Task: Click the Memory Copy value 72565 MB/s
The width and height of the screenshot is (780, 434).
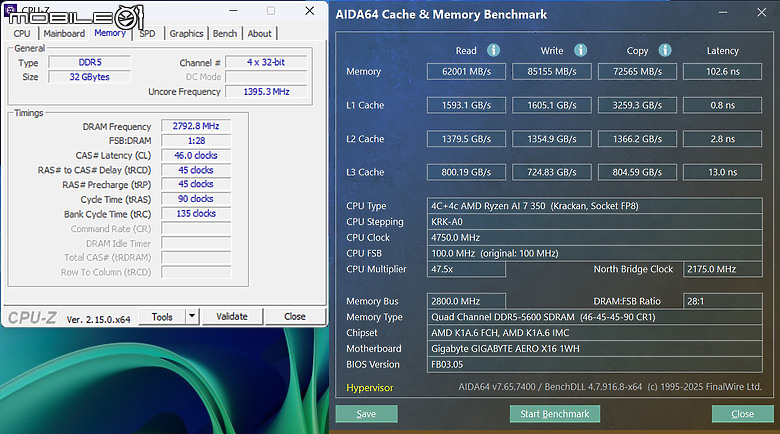Action: click(x=637, y=71)
